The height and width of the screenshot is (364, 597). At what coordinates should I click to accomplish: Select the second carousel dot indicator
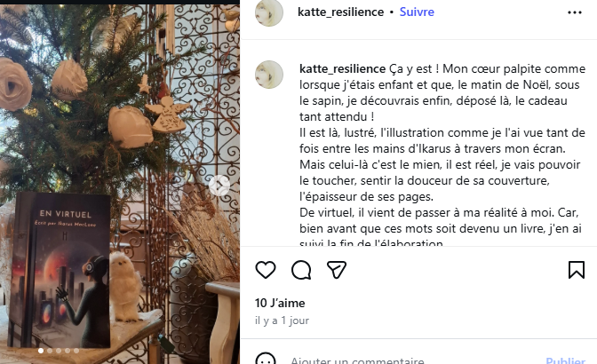tap(50, 351)
